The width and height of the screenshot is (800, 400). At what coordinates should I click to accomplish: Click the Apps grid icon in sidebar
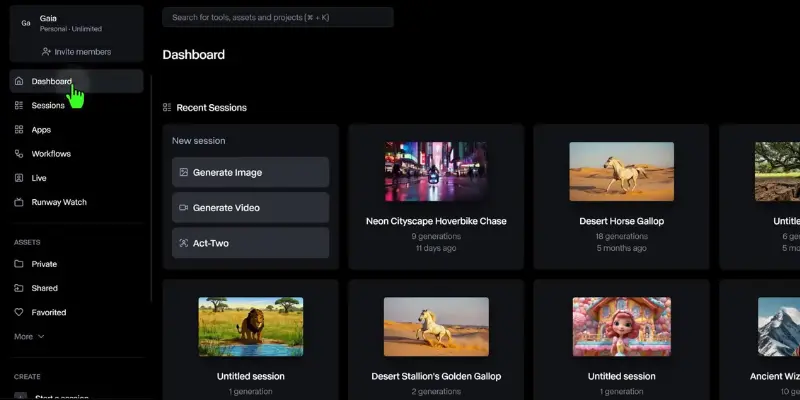[19, 130]
